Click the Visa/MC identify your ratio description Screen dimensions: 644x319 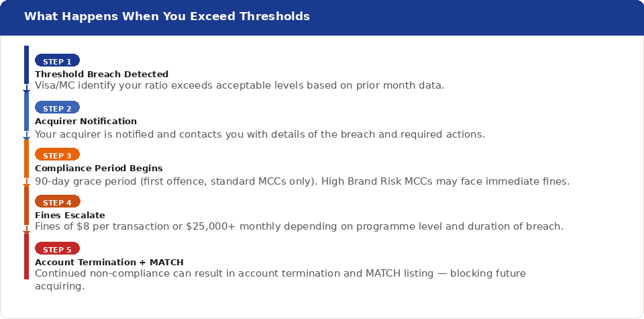pos(239,86)
